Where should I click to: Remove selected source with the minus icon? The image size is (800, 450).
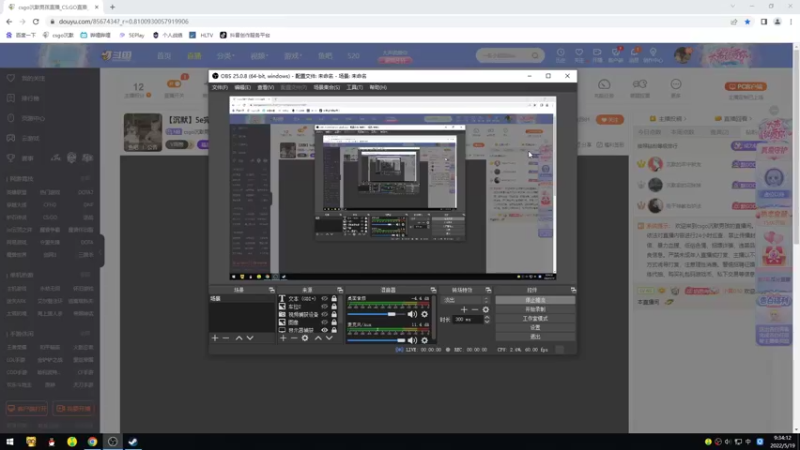pos(294,338)
